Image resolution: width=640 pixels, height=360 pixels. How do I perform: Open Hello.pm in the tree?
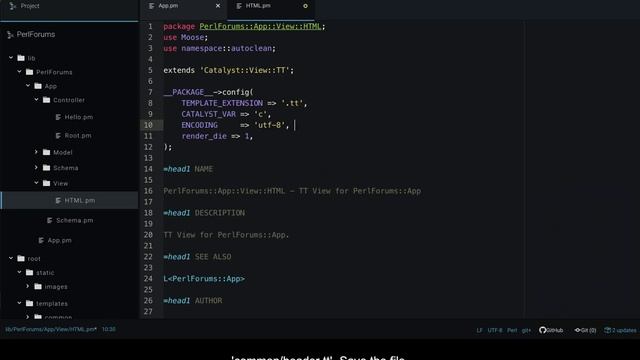point(78,117)
